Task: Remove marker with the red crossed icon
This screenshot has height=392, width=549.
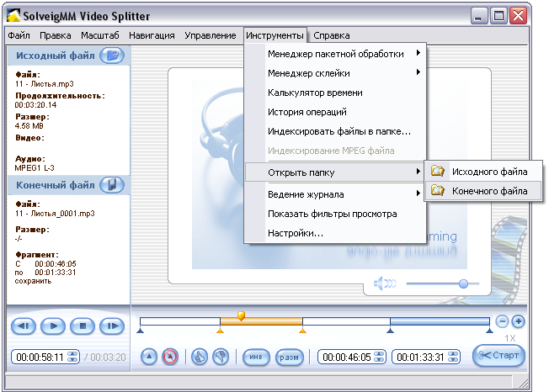Action: click(170, 357)
